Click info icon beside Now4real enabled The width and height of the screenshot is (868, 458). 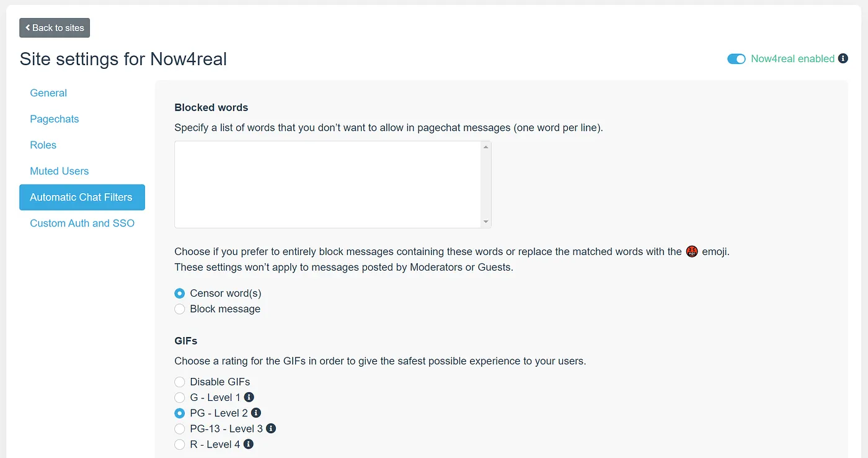(x=843, y=58)
